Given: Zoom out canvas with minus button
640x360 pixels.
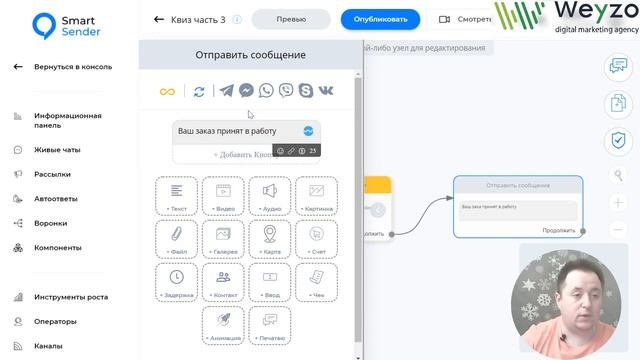Looking at the screenshot, I should pos(618,230).
